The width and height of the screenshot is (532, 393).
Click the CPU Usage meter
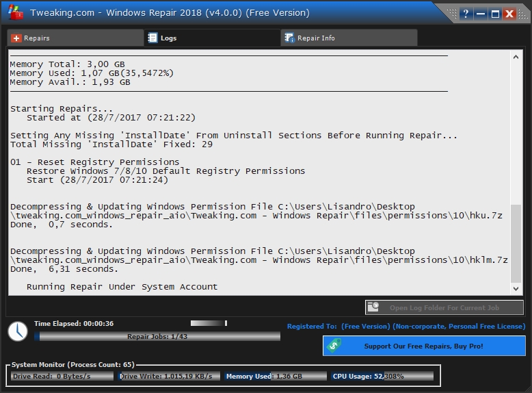(382, 376)
